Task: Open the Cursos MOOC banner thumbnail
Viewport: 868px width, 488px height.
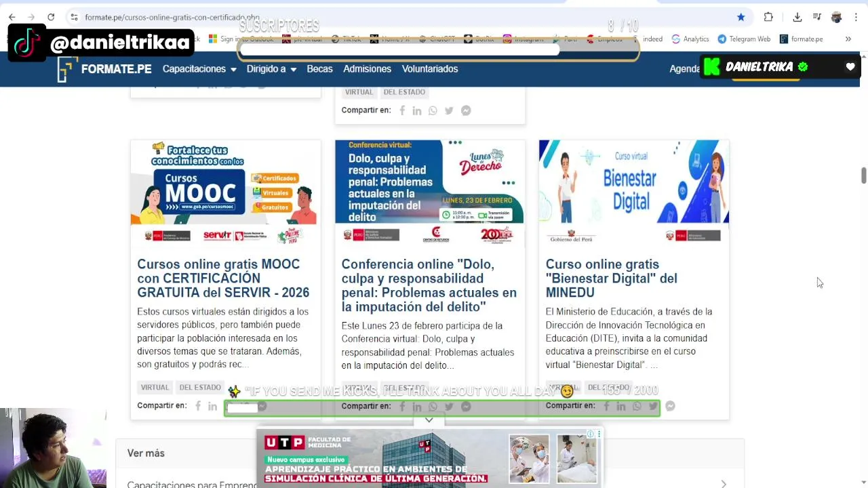Action: [226, 192]
